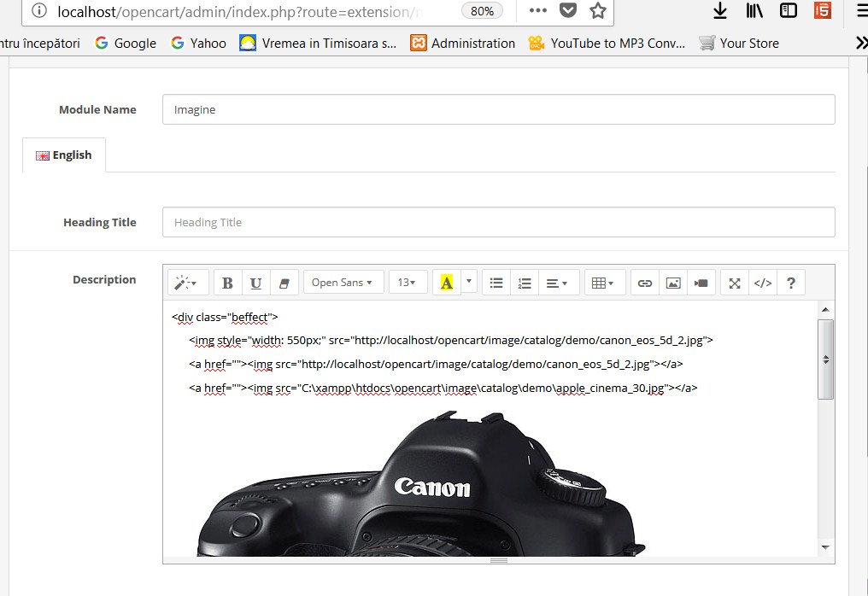Image resolution: width=868 pixels, height=596 pixels.
Task: Click the 80% zoom level indicator
Action: click(482, 11)
